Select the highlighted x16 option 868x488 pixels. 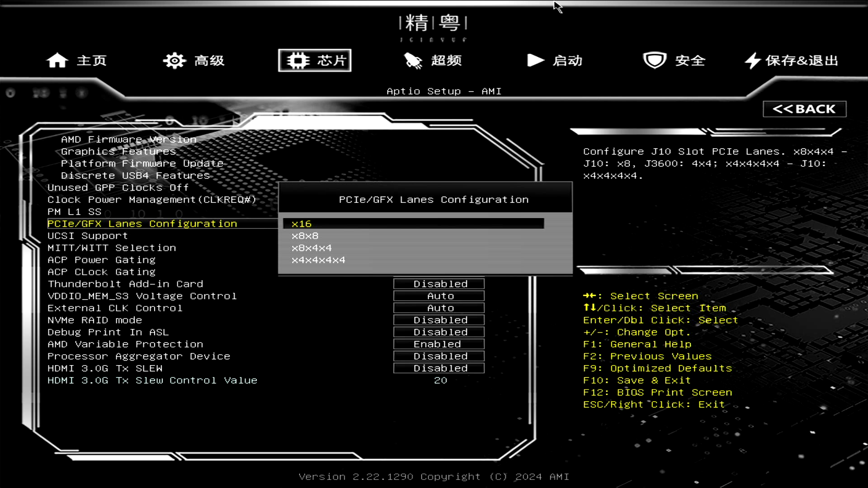click(x=302, y=224)
